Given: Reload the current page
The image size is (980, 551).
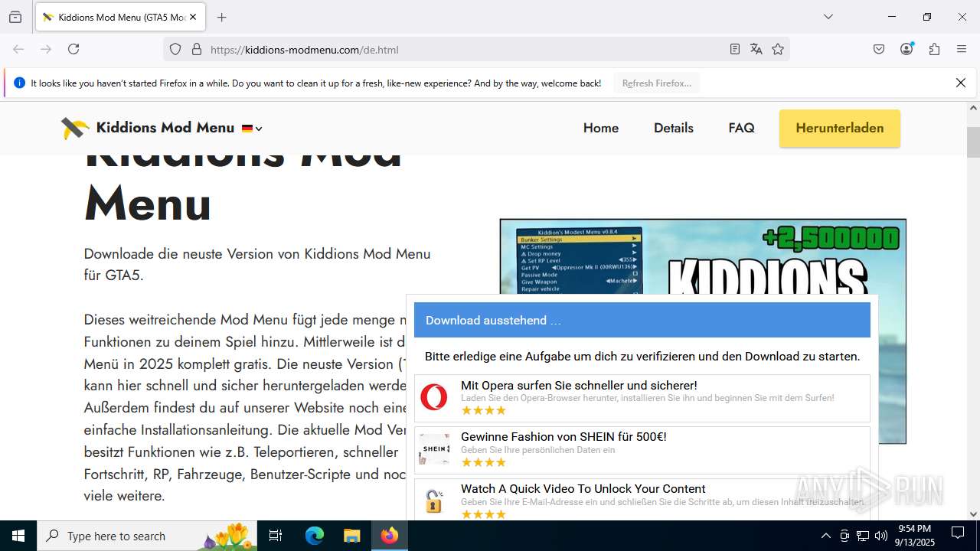Looking at the screenshot, I should point(73,49).
